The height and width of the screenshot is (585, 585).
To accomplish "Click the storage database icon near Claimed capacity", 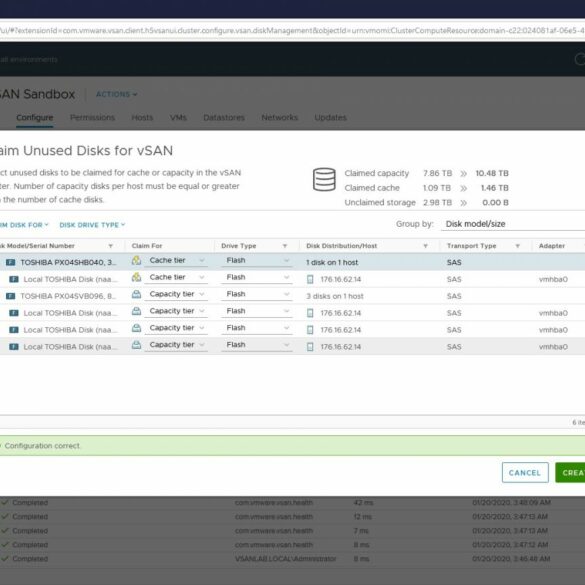I will click(324, 180).
